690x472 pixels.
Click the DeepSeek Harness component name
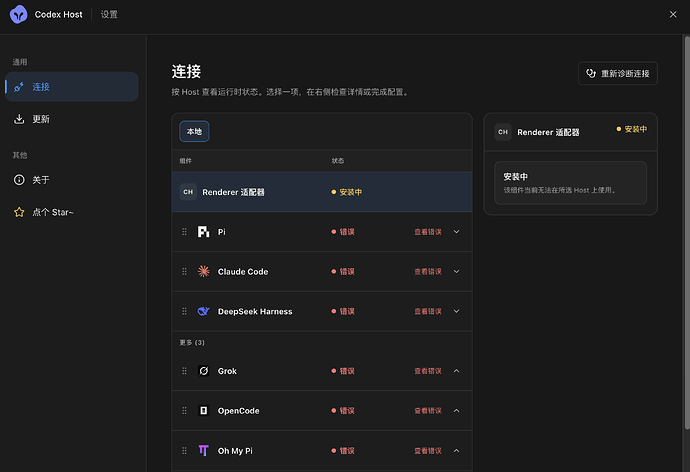pyautogui.click(x=255, y=311)
